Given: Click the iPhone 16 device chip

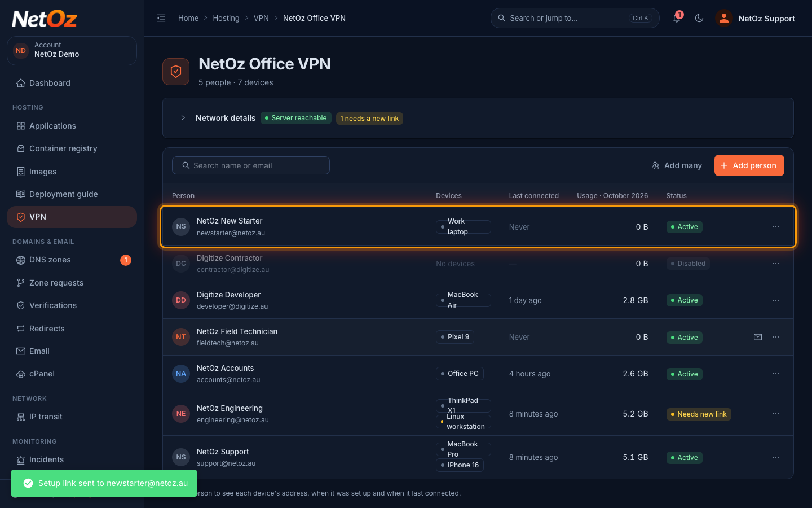Looking at the screenshot, I should click(x=460, y=465).
